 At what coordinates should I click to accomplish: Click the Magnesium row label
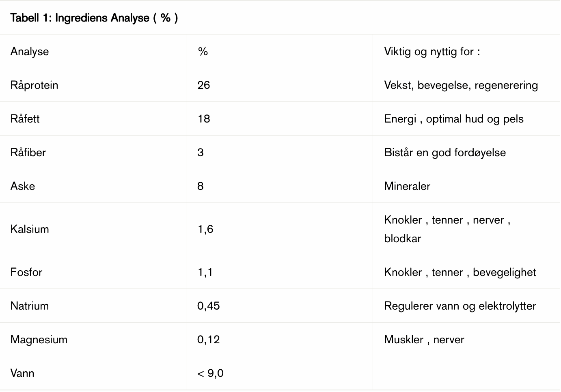[39, 340]
